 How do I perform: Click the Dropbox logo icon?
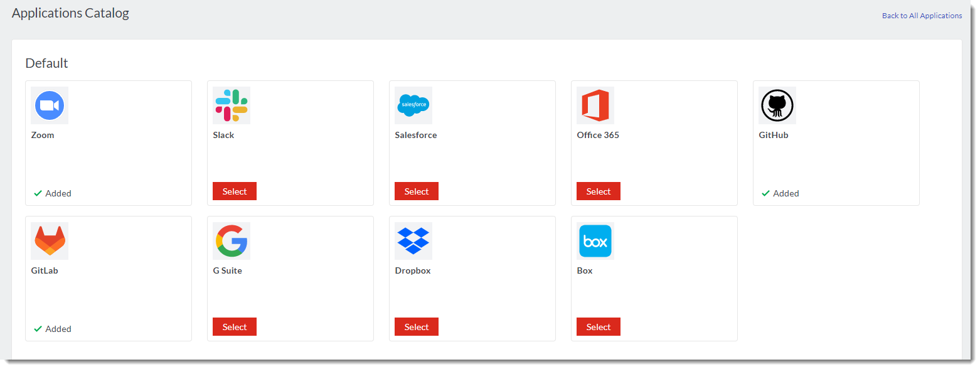[413, 241]
